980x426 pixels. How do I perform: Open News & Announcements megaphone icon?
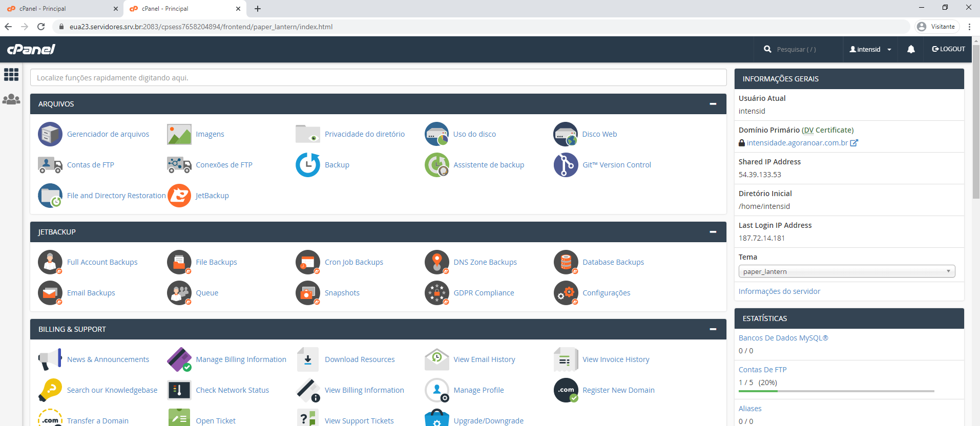pyautogui.click(x=50, y=359)
